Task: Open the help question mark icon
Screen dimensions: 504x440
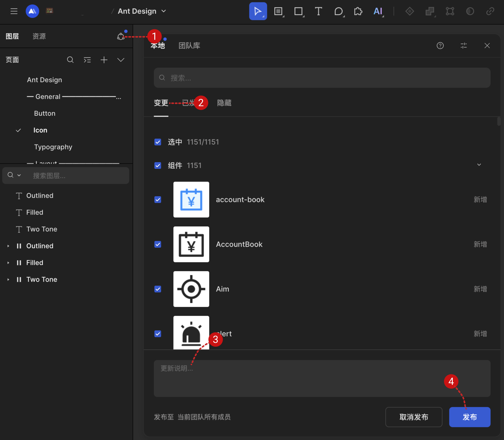Action: pyautogui.click(x=440, y=46)
